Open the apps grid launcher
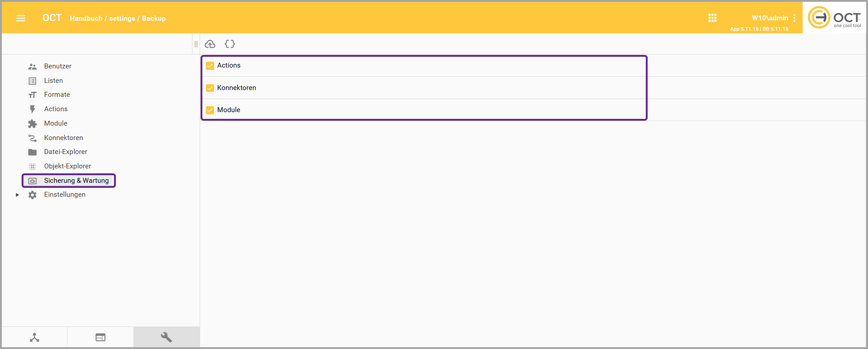 click(x=712, y=18)
